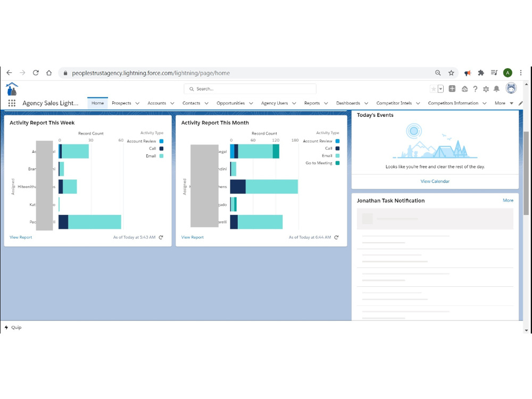Open the Accounts tab
Image resolution: width=532 pixels, height=399 pixels.
click(x=157, y=103)
